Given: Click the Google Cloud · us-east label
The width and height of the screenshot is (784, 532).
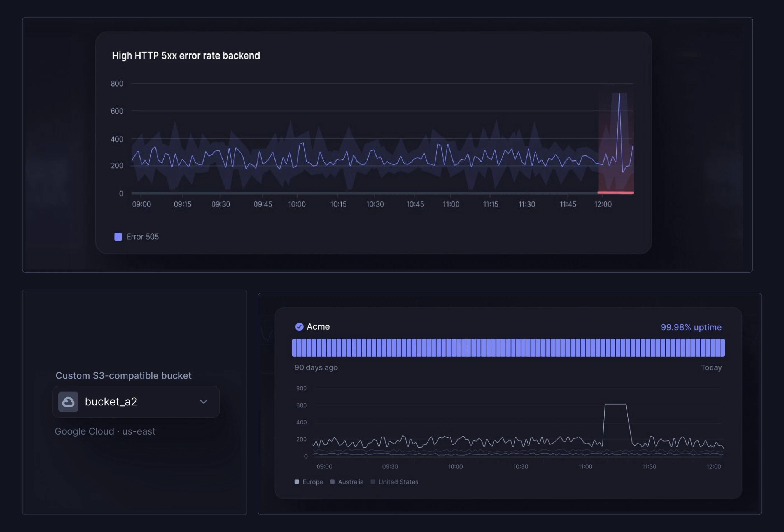Looking at the screenshot, I should coord(105,431).
